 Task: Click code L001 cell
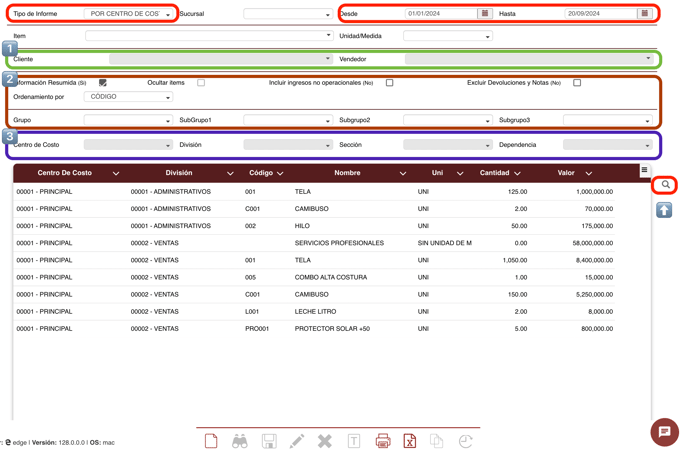pos(252,311)
